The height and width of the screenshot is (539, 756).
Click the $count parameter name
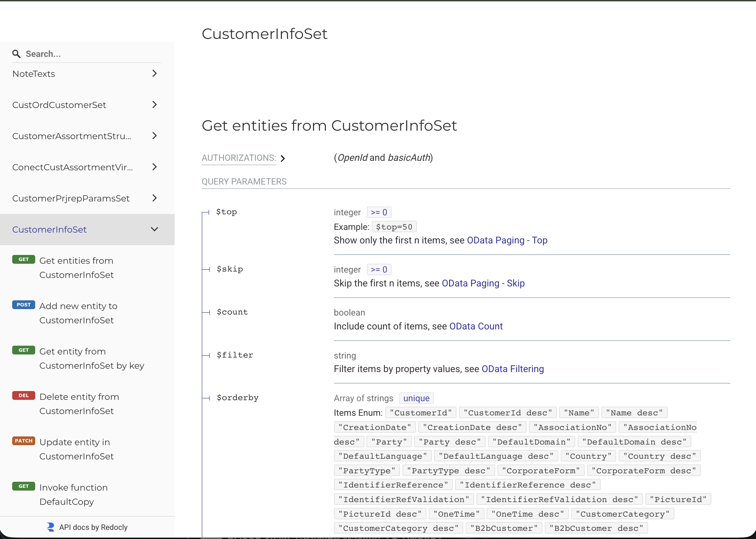tap(232, 312)
